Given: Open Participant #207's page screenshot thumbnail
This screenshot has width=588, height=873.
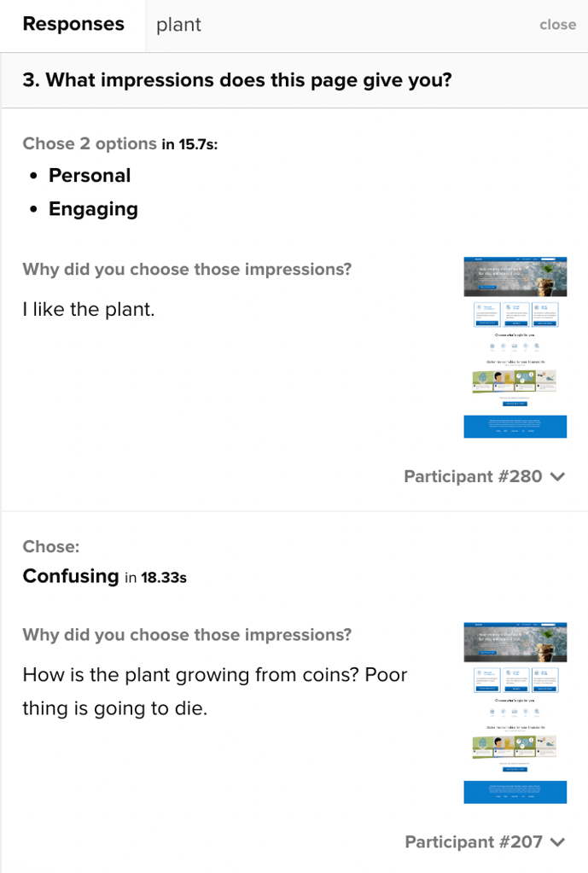Looking at the screenshot, I should click(515, 713).
